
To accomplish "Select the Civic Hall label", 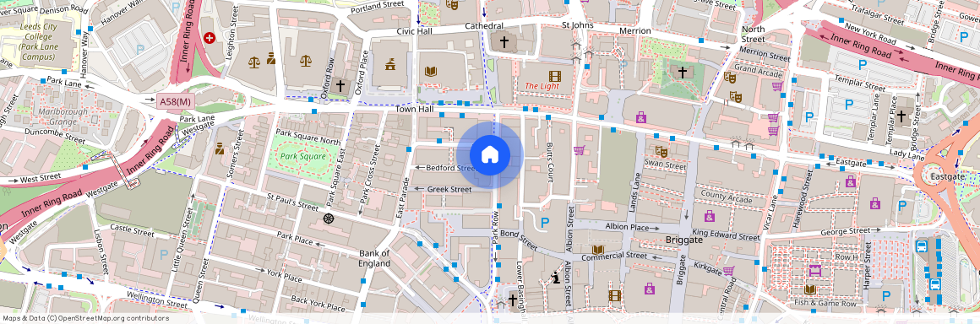I will [415, 31].
